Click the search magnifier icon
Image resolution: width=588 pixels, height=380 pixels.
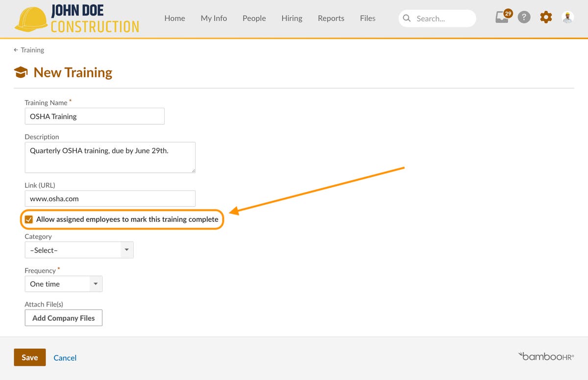pyautogui.click(x=407, y=18)
